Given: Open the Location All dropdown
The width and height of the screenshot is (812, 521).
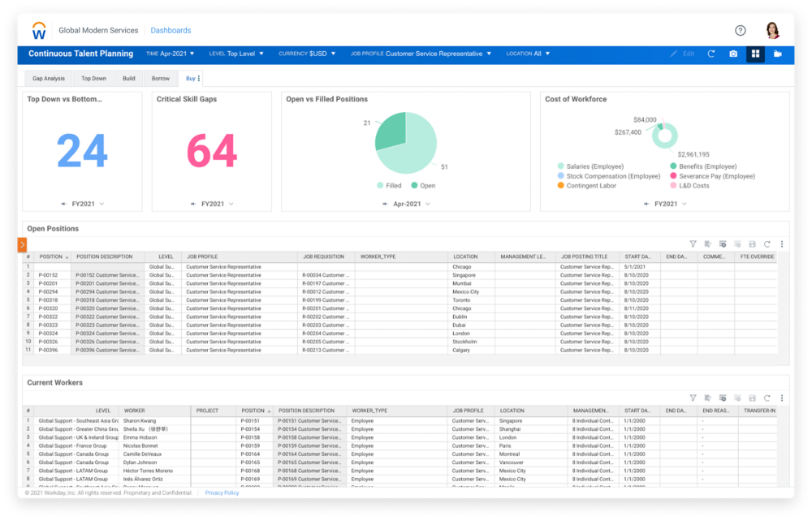Looking at the screenshot, I should 528,54.
